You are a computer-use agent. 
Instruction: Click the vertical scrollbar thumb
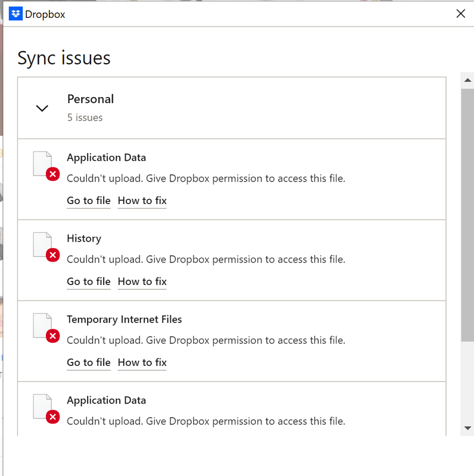[467, 214]
